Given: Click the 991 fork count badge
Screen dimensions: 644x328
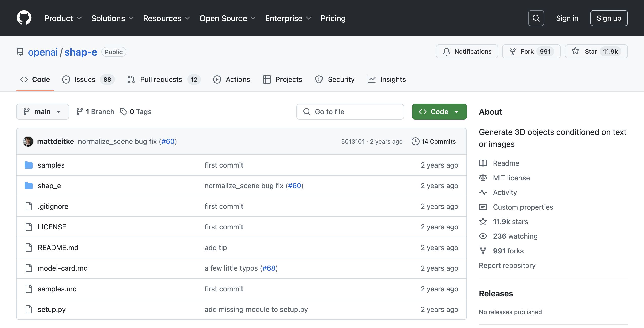Looking at the screenshot, I should point(545,51).
